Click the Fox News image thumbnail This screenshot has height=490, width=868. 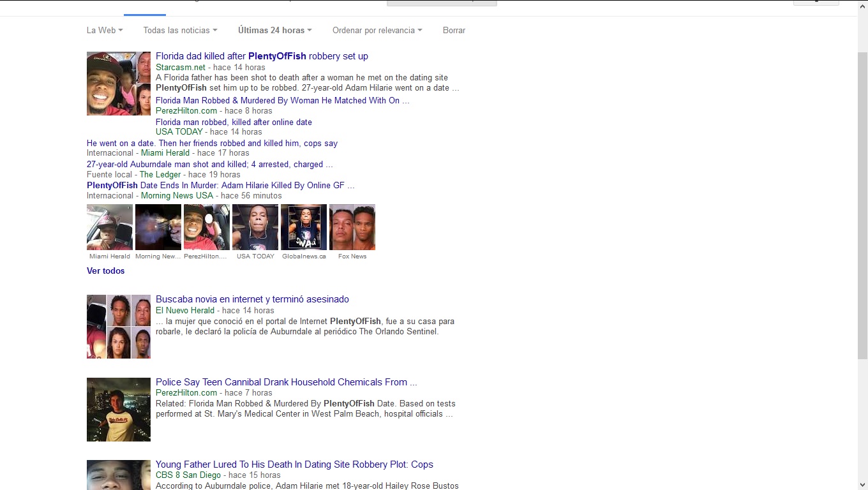[352, 227]
